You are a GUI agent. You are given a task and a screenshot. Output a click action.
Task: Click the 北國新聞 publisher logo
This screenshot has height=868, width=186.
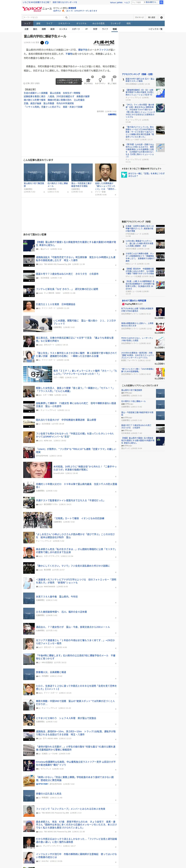pyautogui.click(x=104, y=43)
